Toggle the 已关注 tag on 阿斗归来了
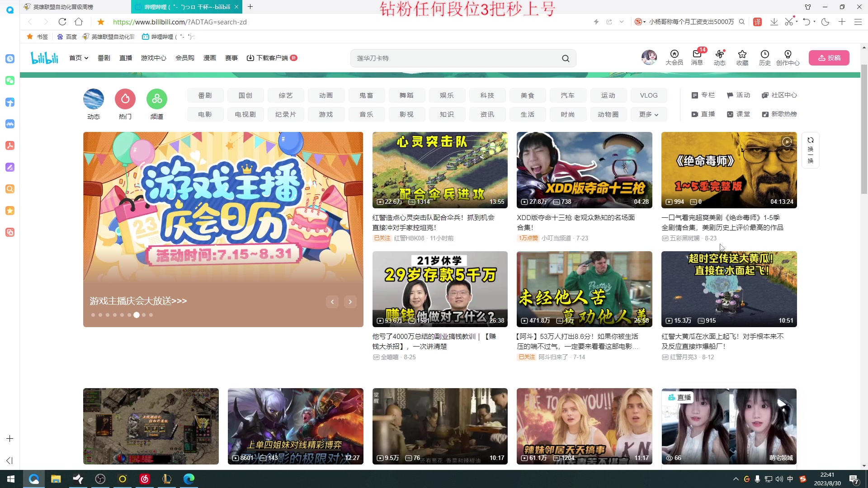This screenshot has height=488, width=868. point(527,357)
